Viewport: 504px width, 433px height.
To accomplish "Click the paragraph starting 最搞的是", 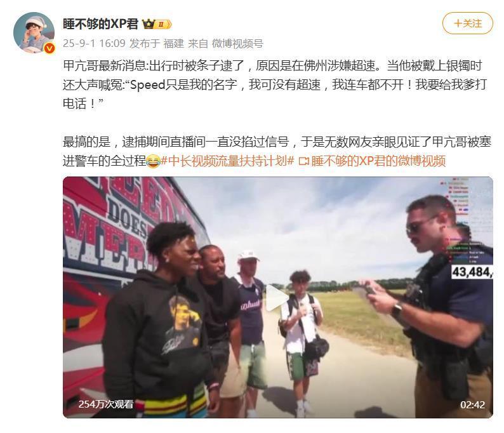I will (277, 151).
